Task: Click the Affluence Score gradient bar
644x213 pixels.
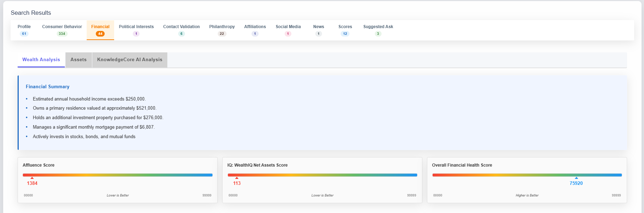Action: coord(118,175)
